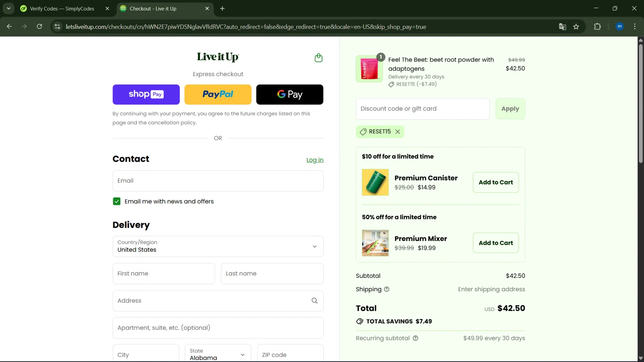The width and height of the screenshot is (644, 362).
Task: Expand the Country/Region dropdown
Action: 218,246
